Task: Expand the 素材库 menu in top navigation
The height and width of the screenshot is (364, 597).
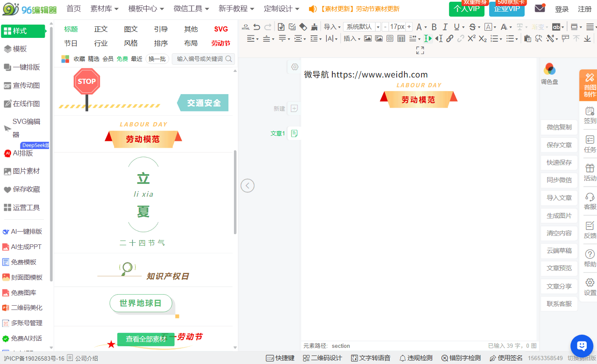Action: (104, 9)
